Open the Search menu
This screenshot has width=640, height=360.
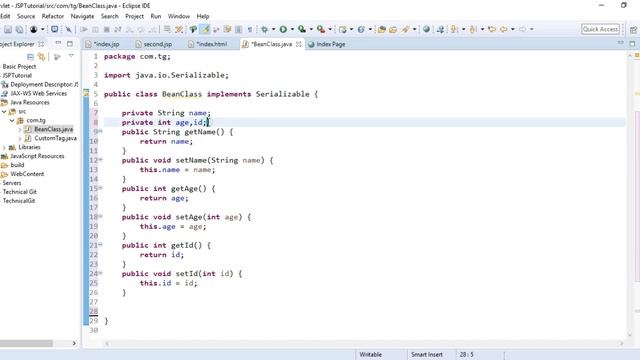(x=109, y=16)
